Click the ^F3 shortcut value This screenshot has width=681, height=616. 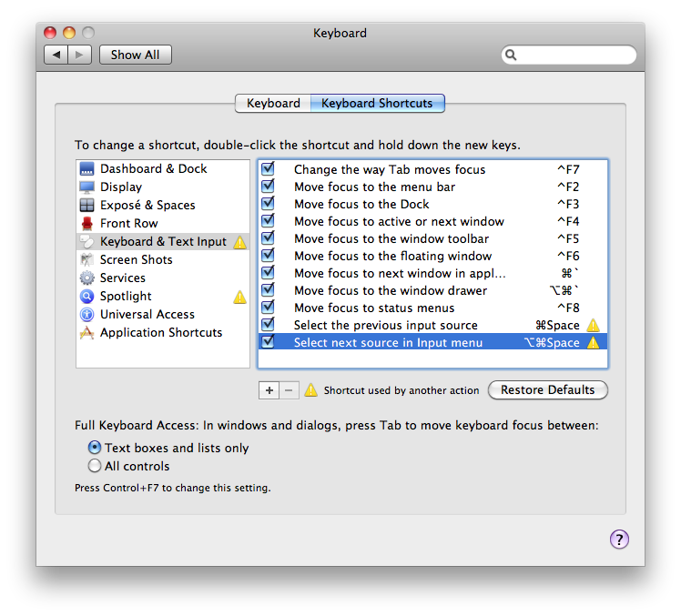click(568, 204)
